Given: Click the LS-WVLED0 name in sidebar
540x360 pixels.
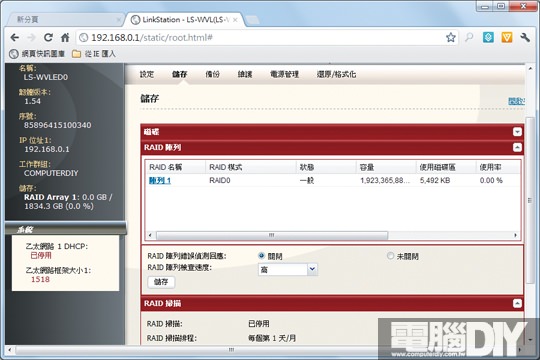Looking at the screenshot, I should click(x=45, y=77).
